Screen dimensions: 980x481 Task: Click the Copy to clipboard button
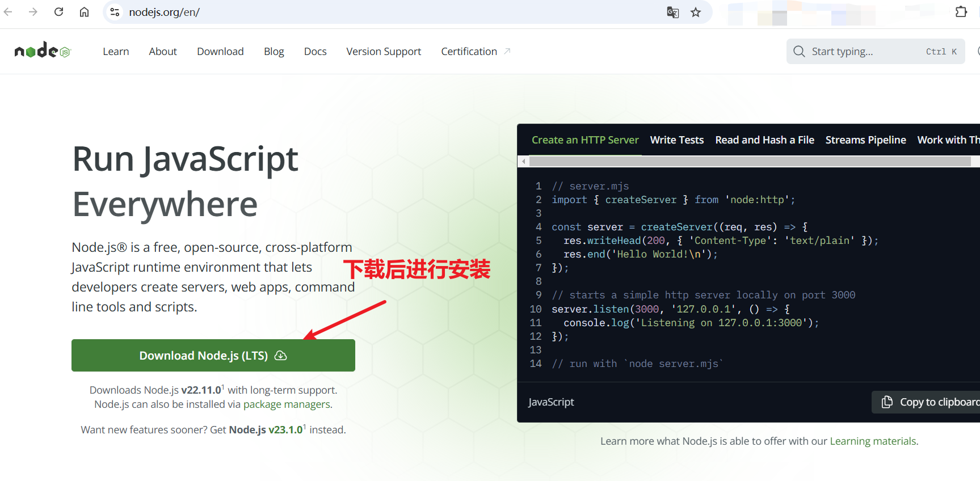[926, 402]
